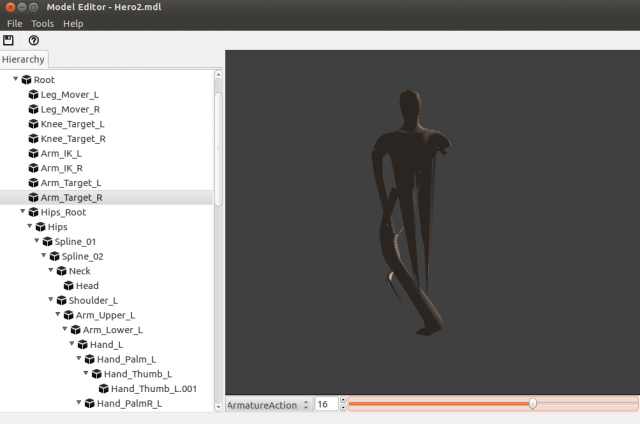This screenshot has height=424, width=640.
Task: Click the Help question mark icon
Action: point(33,40)
